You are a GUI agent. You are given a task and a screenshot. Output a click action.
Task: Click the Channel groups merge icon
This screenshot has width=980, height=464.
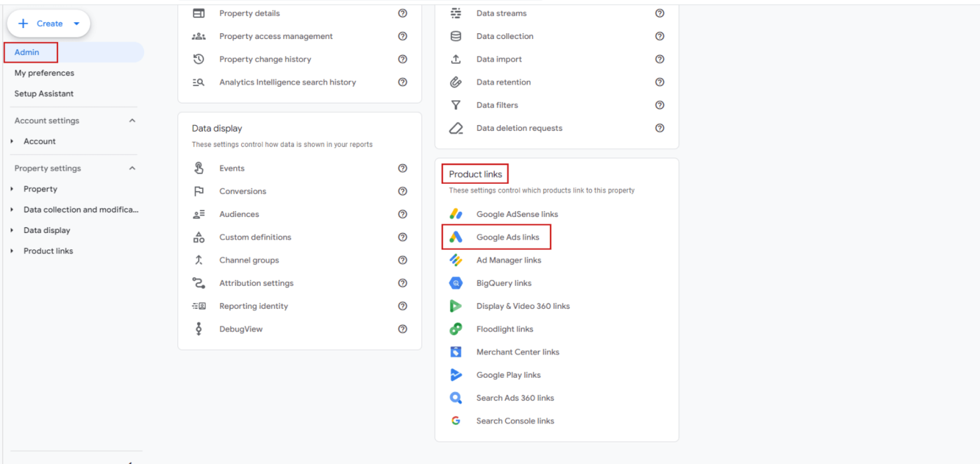point(198,260)
